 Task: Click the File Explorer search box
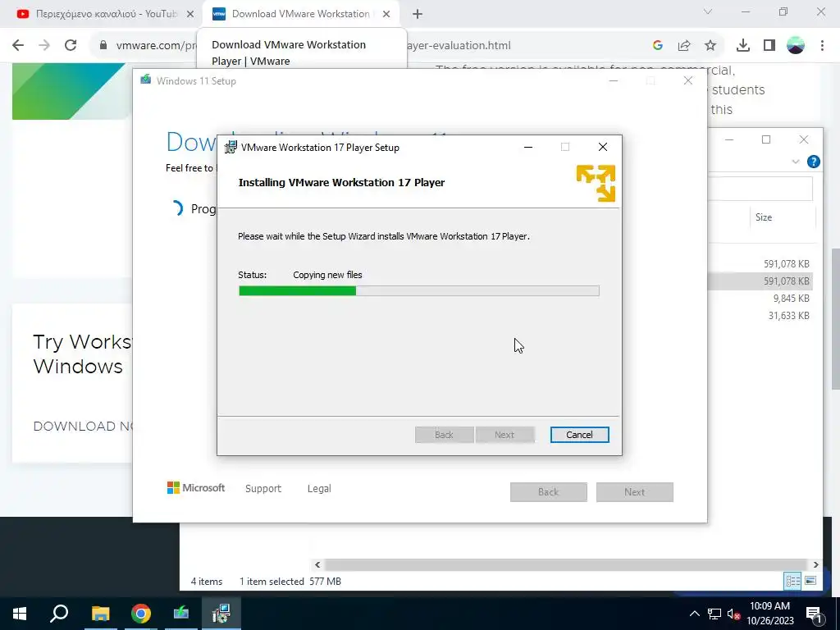click(760, 189)
